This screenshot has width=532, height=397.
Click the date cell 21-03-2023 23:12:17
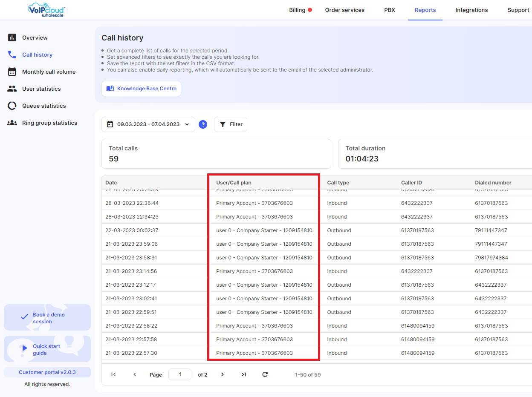(x=130, y=285)
